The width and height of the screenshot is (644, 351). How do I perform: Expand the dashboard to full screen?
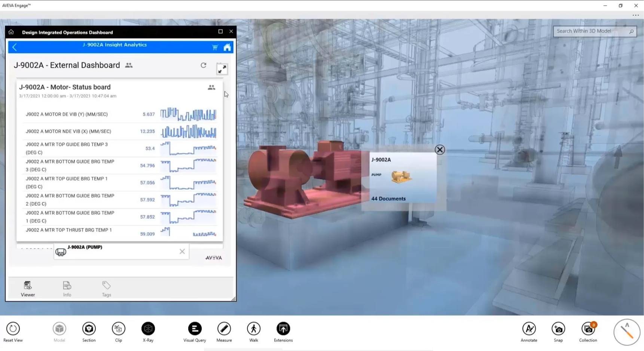coord(222,69)
